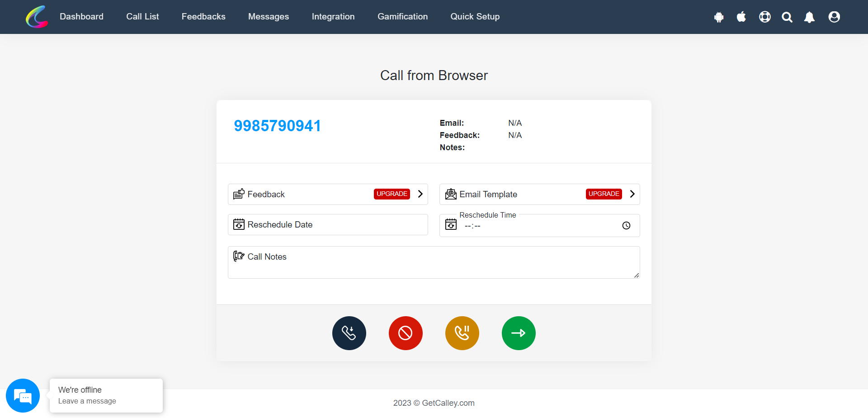Click the Email Template label
This screenshot has width=868, height=418.
[x=488, y=194]
